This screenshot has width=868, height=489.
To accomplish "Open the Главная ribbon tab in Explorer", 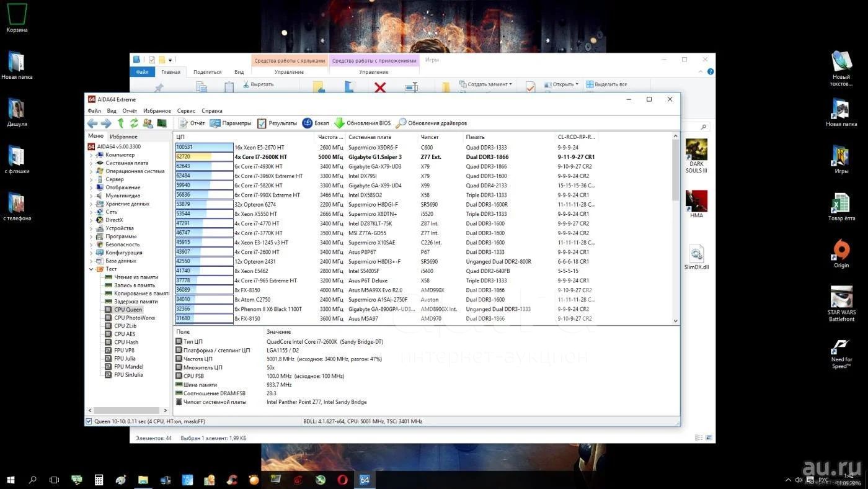I will tap(170, 72).
